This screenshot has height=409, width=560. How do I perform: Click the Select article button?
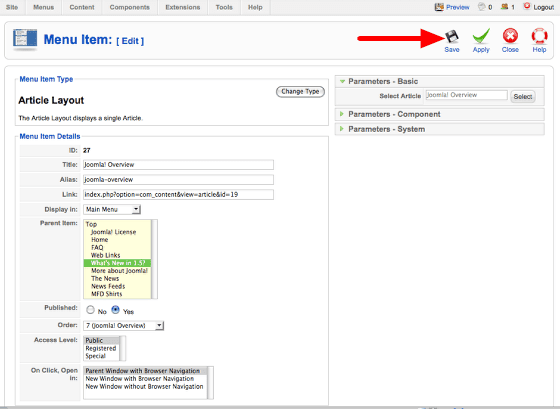coord(523,96)
